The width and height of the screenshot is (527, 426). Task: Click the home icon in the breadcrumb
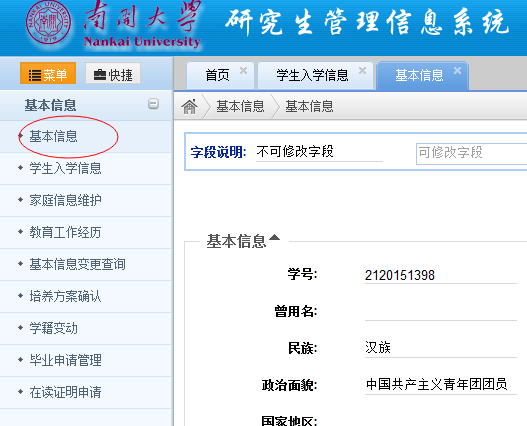[x=189, y=107]
